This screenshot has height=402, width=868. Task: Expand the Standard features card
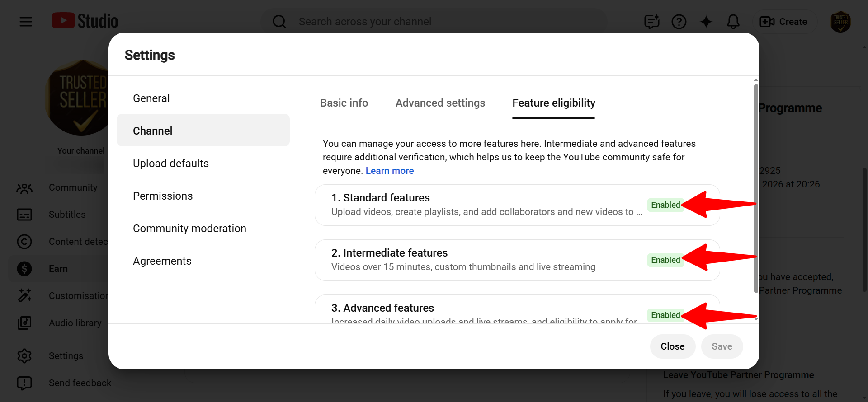(517, 205)
